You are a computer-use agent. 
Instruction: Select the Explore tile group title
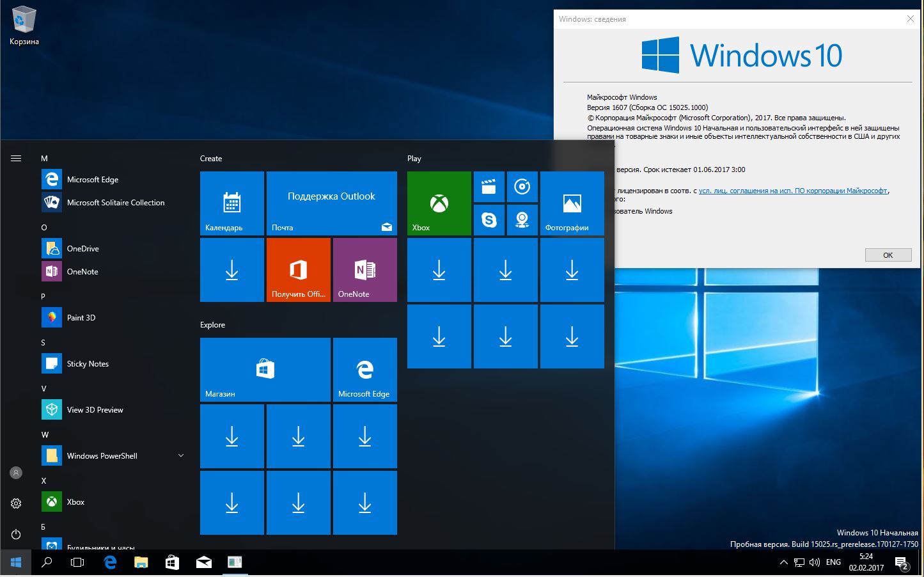point(212,325)
